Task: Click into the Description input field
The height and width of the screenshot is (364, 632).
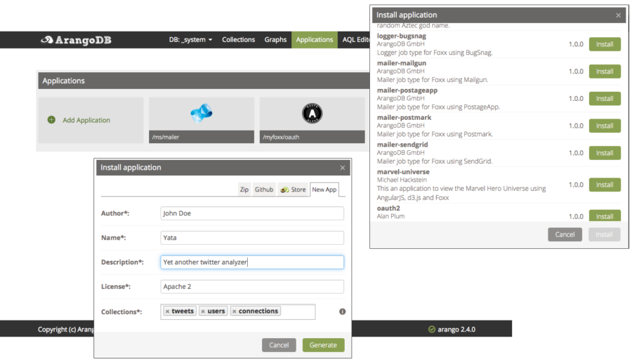Action: point(251,262)
